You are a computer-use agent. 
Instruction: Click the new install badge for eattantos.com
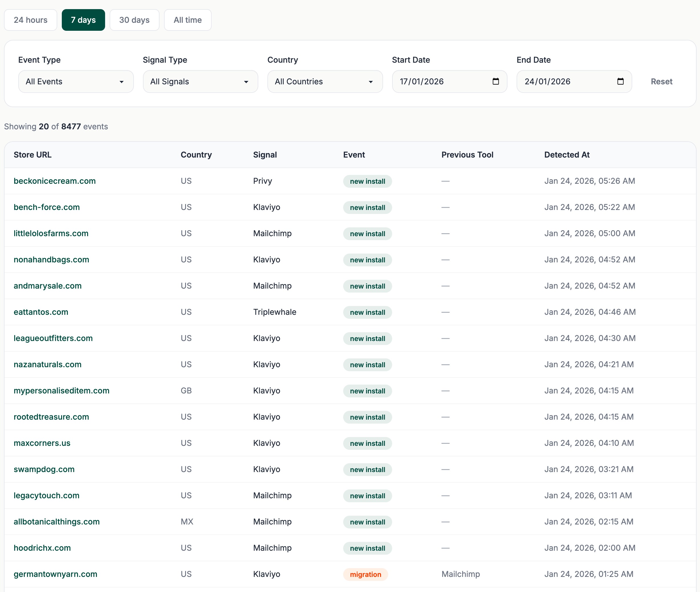(367, 312)
